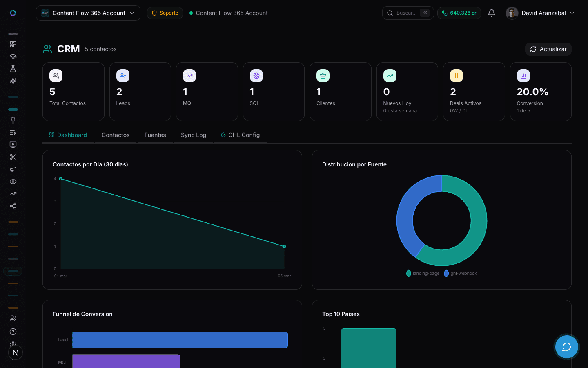The image size is (588, 368).
Task: Click the Nuevos Hoy card trend icon
Action: (x=390, y=76)
